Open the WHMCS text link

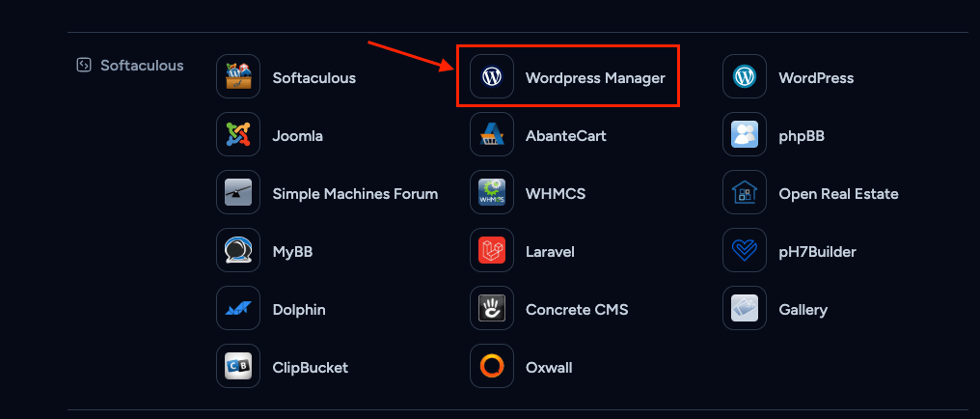click(555, 194)
